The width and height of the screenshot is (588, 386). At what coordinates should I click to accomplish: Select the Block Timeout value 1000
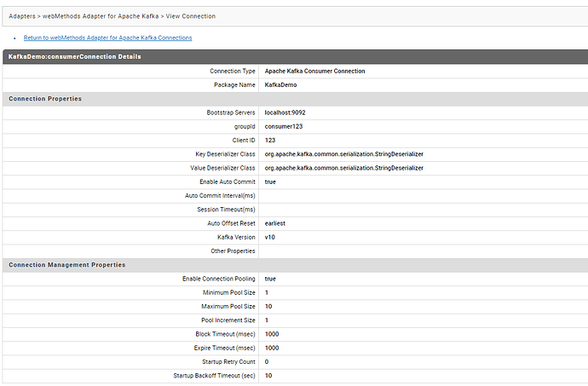coord(272,334)
